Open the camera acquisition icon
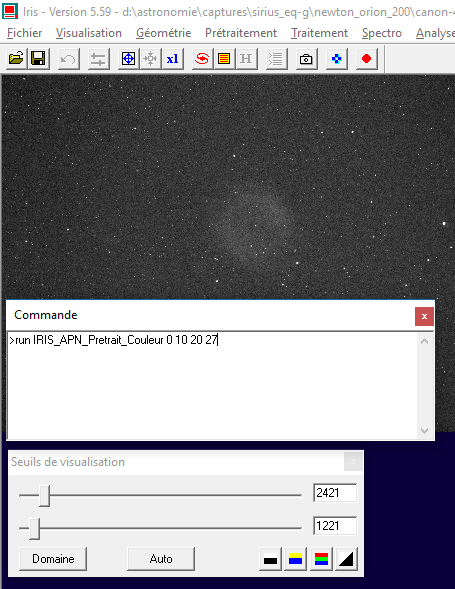The width and height of the screenshot is (455, 589). [306, 59]
